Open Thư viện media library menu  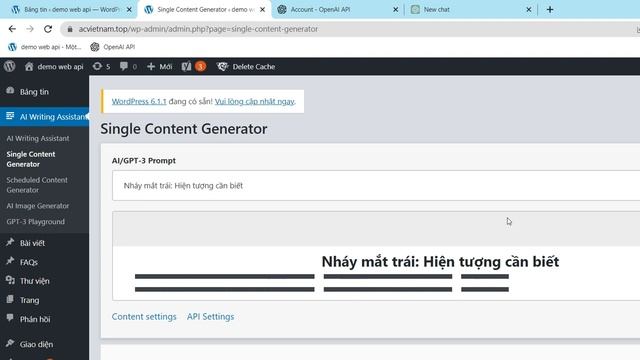pyautogui.click(x=44, y=281)
